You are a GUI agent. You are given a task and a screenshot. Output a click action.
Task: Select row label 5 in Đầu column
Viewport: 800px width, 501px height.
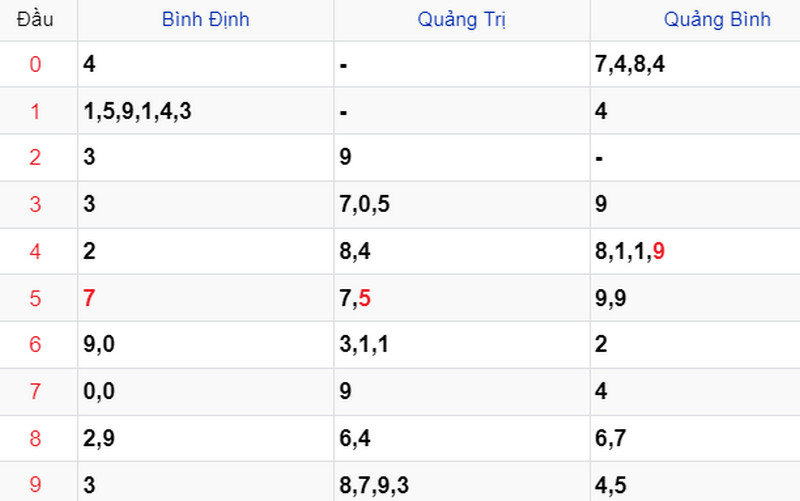[35, 298]
